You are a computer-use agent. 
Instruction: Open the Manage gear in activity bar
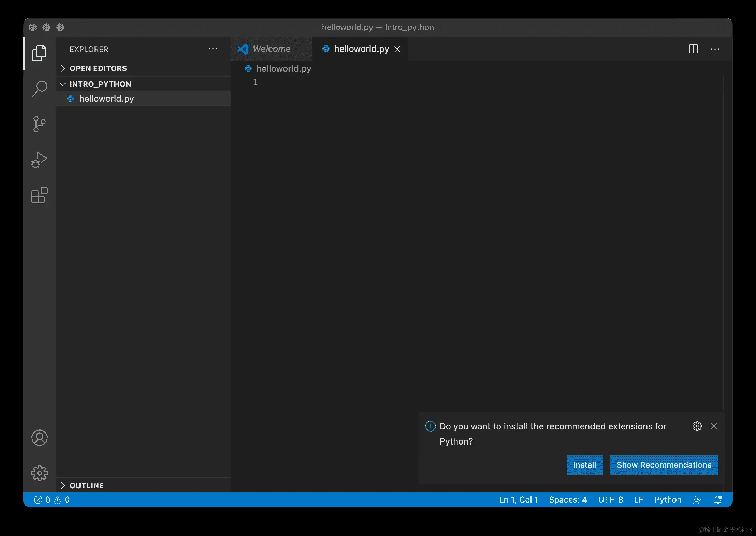(x=40, y=473)
